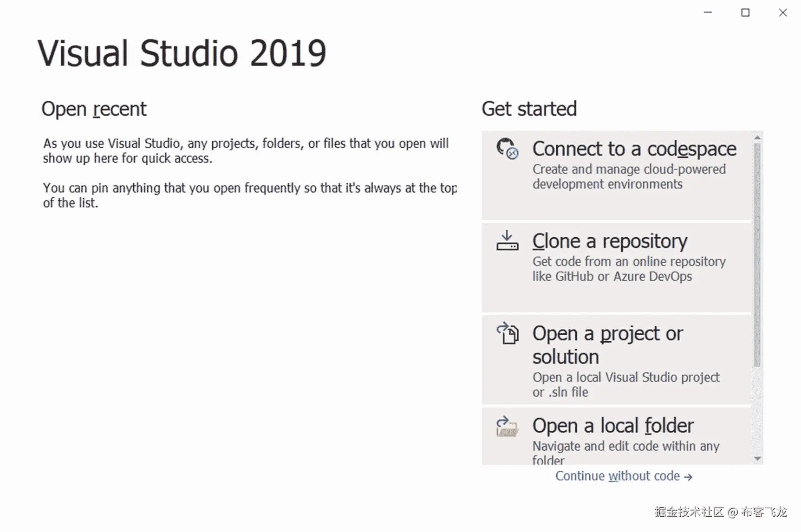Click the scroll-down arrow of Get started list
The height and width of the screenshot is (532, 801).
(757, 459)
